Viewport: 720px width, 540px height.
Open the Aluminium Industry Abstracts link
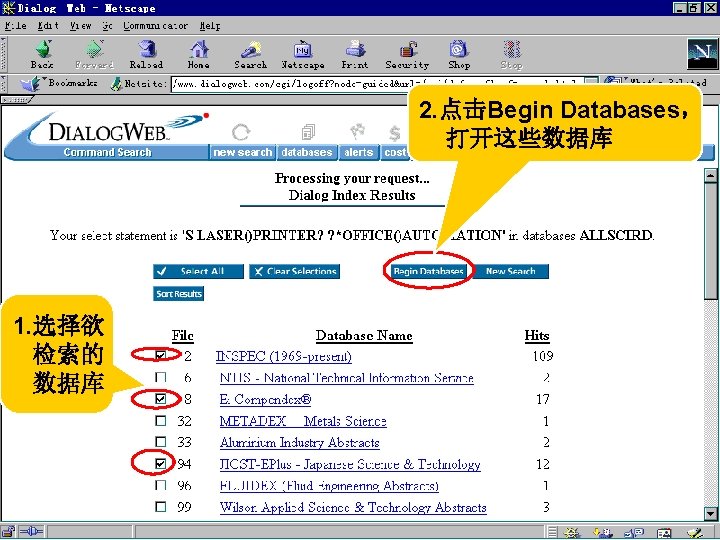pos(300,443)
